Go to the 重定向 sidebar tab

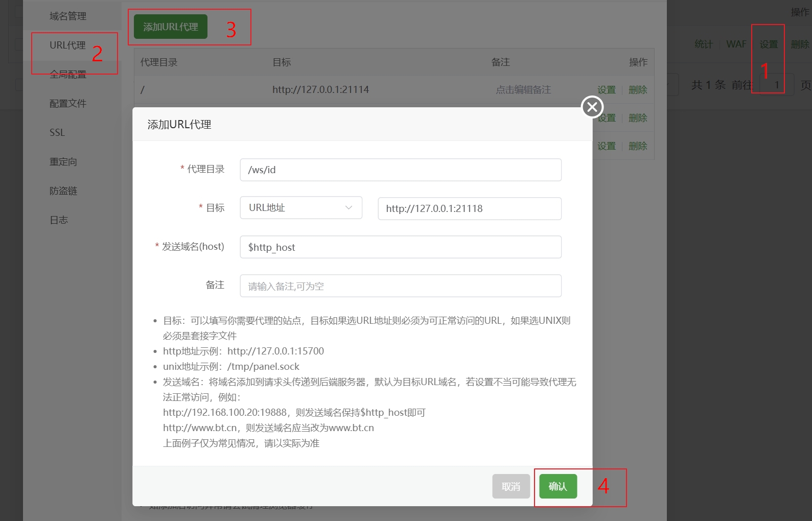[63, 162]
